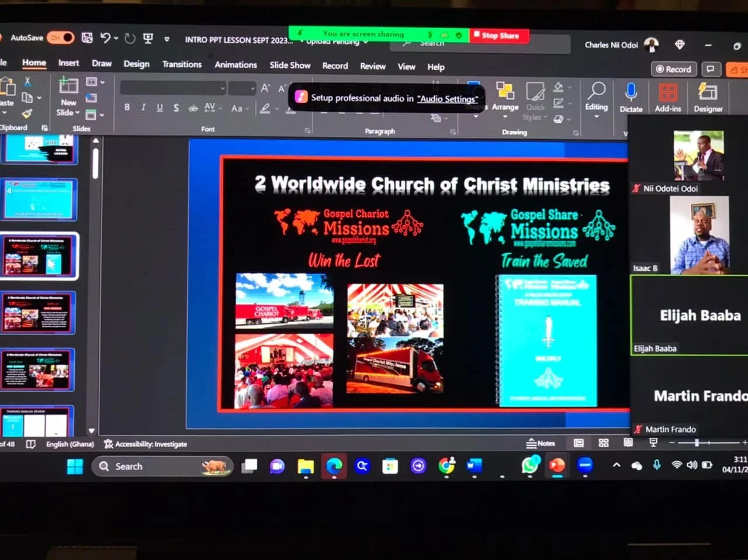The width and height of the screenshot is (748, 560).
Task: Open Charles Nii Odoi account profile
Action: click(x=621, y=44)
